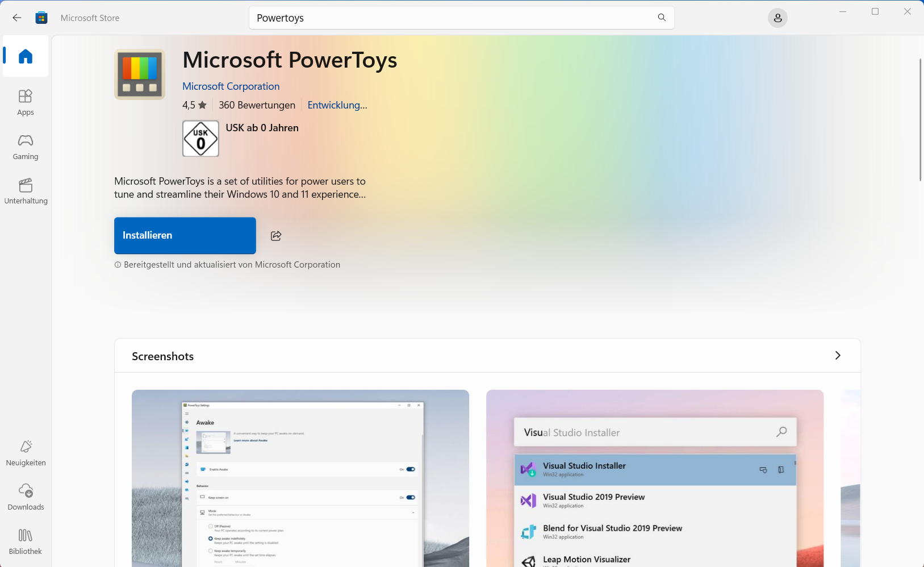Click the info icon beside Bereitgestellt

(x=118, y=265)
